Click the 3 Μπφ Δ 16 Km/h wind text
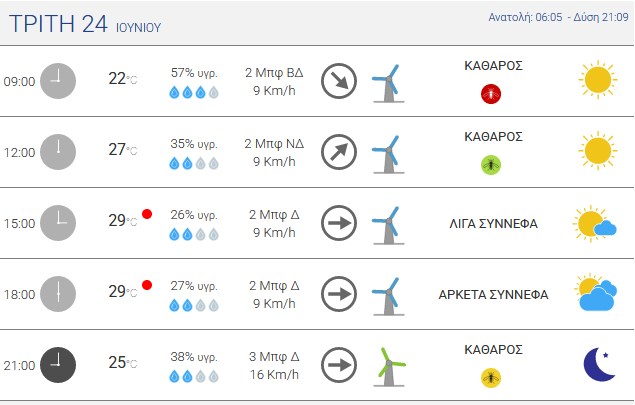Image resolution: width=635 pixels, height=405 pixels. (x=274, y=366)
